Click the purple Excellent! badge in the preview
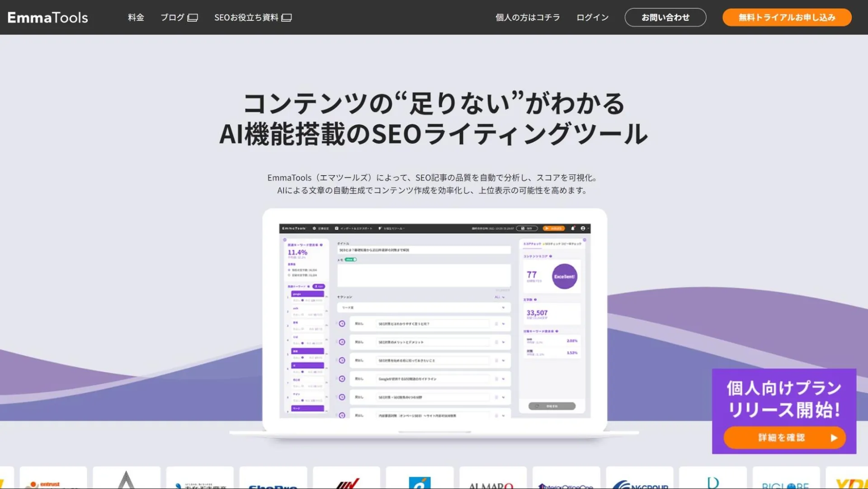Screen dimensions: 868x489 (564, 276)
